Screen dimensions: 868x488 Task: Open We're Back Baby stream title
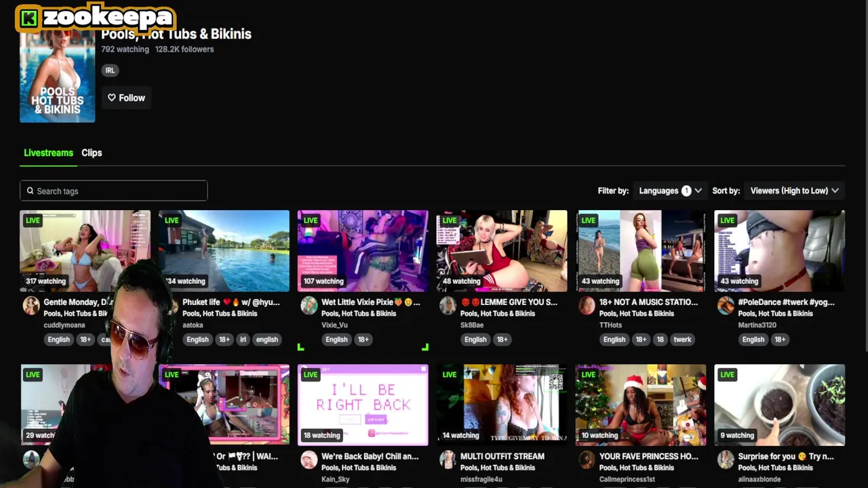370,457
